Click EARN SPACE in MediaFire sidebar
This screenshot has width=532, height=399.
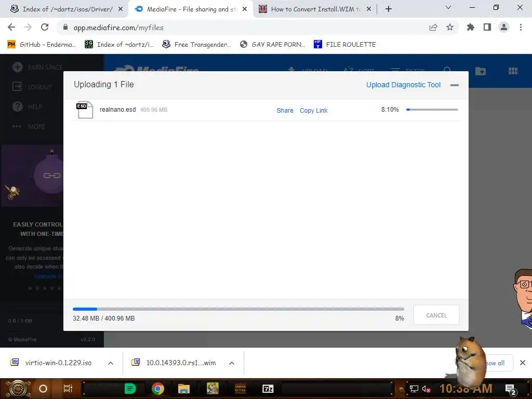[x=37, y=67]
